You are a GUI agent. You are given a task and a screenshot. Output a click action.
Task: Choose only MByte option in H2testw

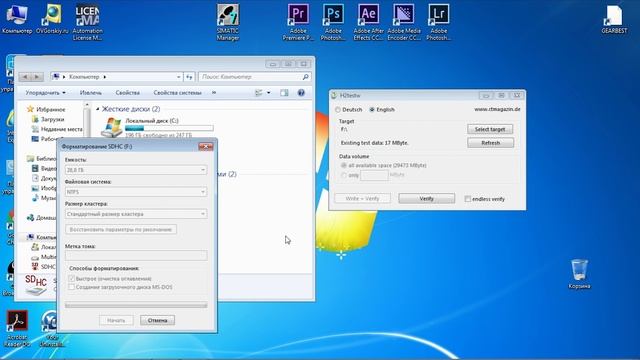click(x=344, y=175)
